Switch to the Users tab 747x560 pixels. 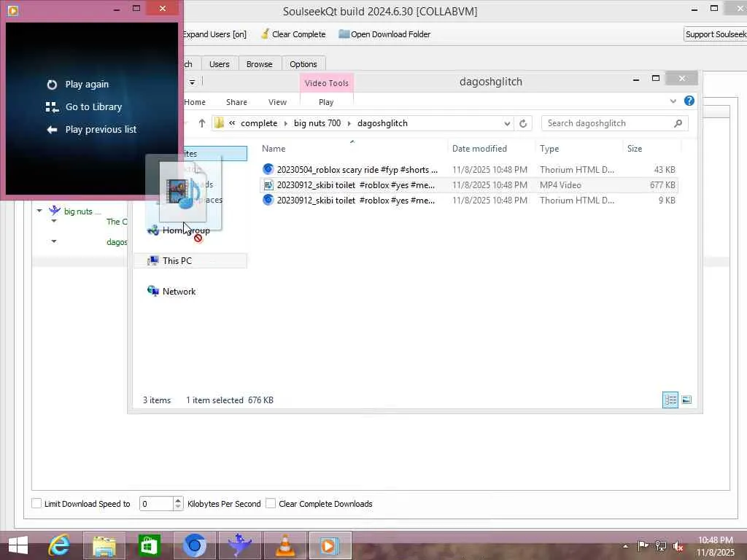(x=219, y=64)
